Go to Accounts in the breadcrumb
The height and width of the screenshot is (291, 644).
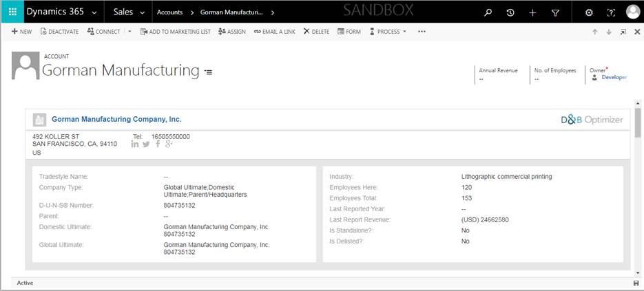(x=170, y=12)
